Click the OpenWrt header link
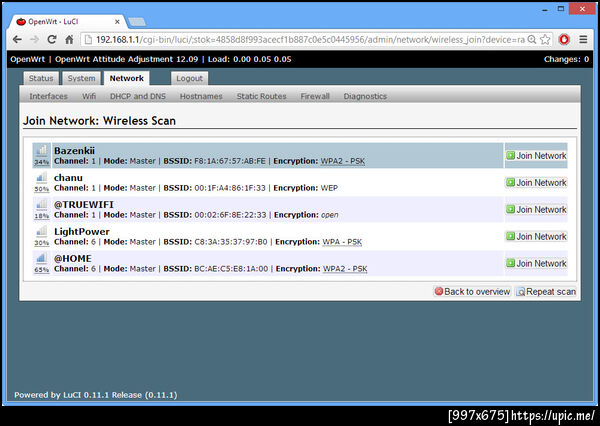Viewport: 600px width, 426px height. (x=28, y=59)
